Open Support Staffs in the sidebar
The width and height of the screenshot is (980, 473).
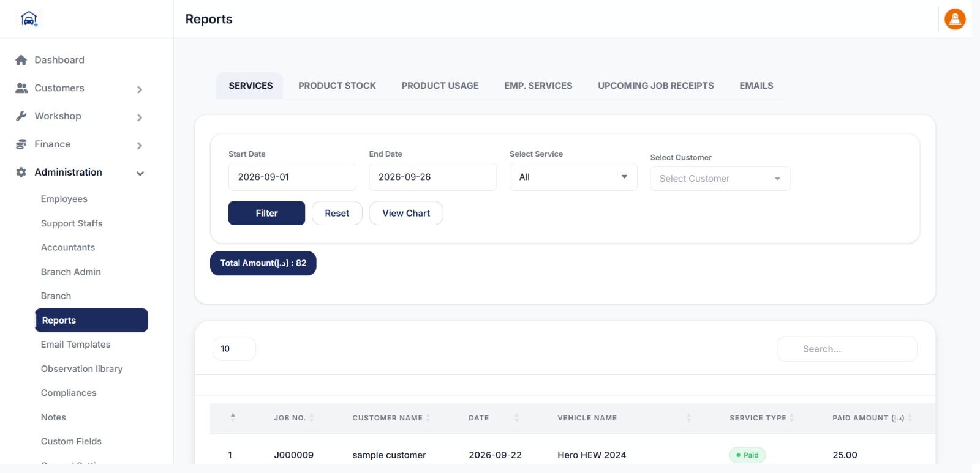tap(72, 223)
